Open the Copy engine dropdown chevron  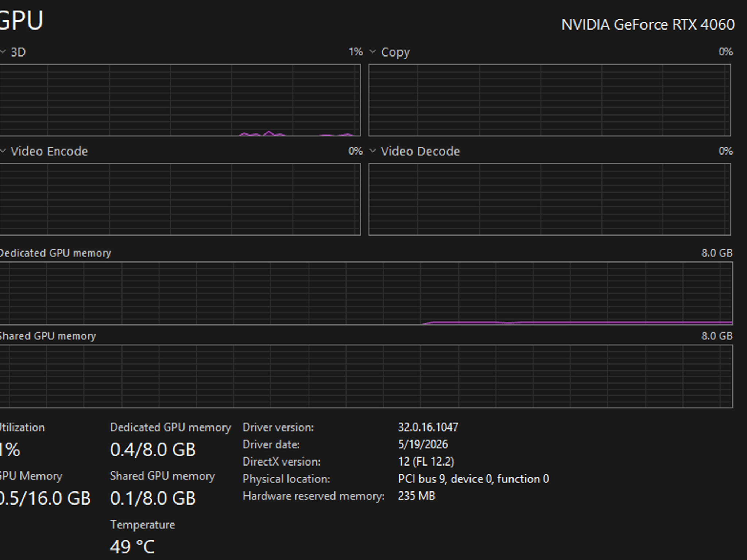pyautogui.click(x=373, y=52)
